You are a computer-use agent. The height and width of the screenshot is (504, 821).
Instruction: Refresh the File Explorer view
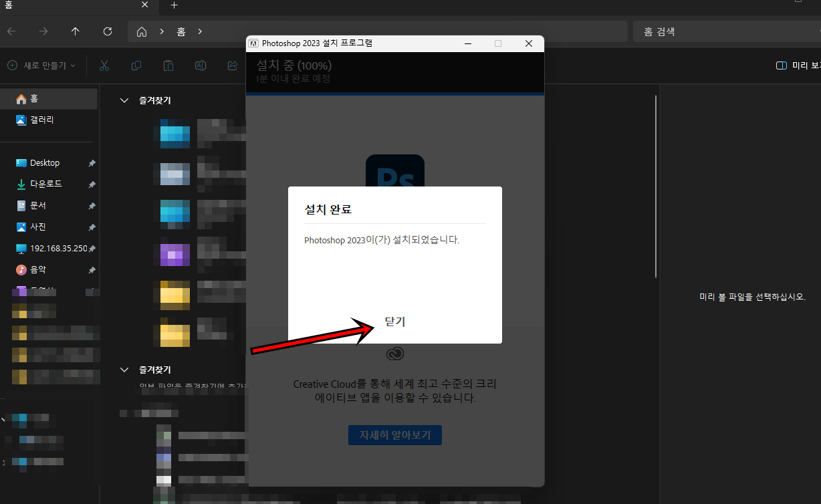point(107,31)
